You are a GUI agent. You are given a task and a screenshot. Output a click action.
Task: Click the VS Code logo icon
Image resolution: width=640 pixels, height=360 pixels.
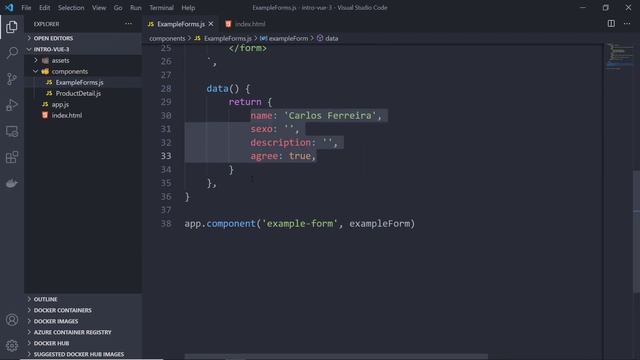[x=9, y=7]
